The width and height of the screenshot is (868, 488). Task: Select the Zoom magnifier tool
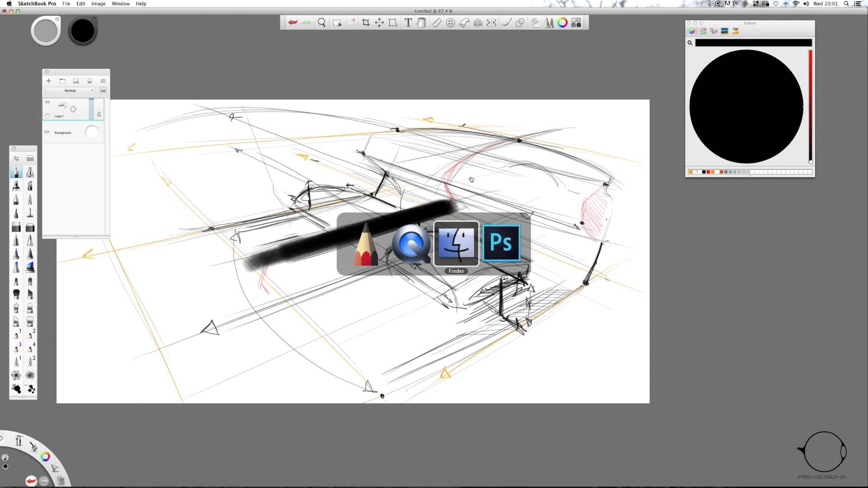pyautogui.click(x=321, y=23)
